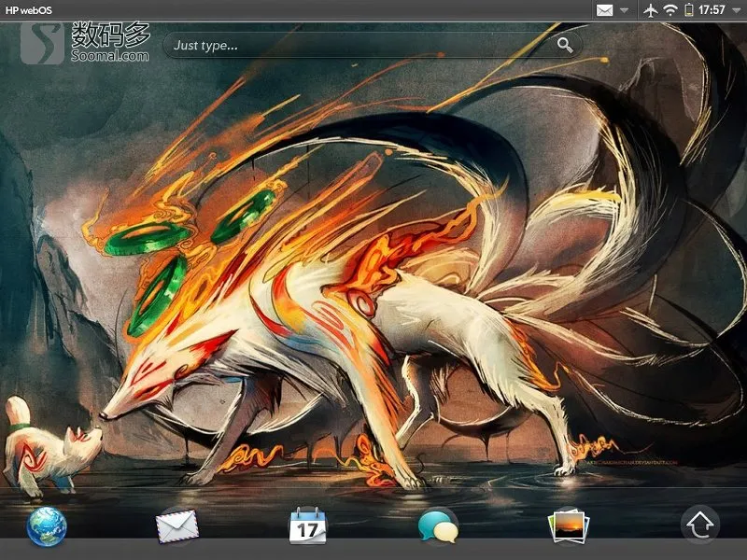Tap the Wi-Fi status icon
The image size is (747, 560).
tap(670, 10)
